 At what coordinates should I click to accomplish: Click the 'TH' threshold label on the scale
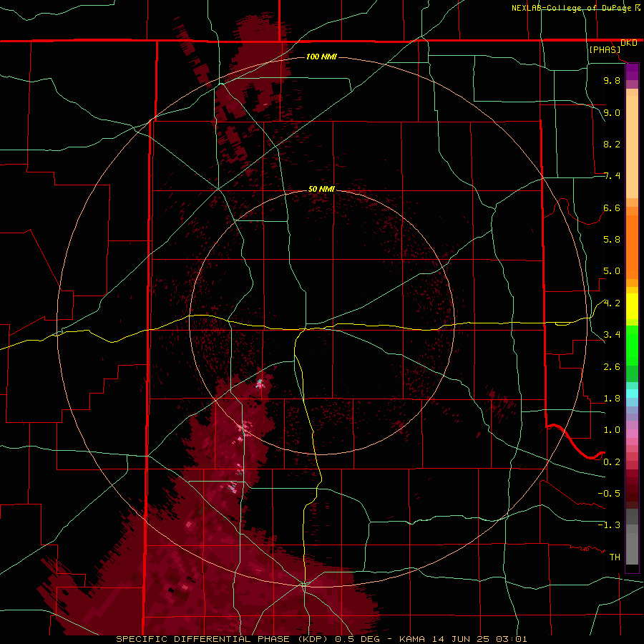615,557
